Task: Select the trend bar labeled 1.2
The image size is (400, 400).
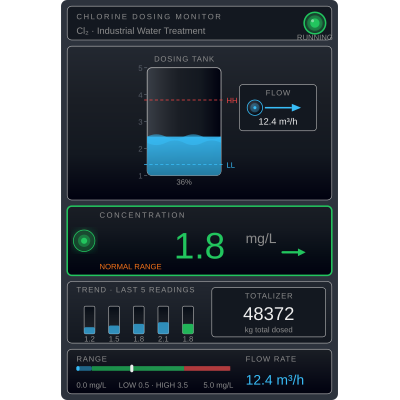Action: pyautogui.click(x=89, y=320)
